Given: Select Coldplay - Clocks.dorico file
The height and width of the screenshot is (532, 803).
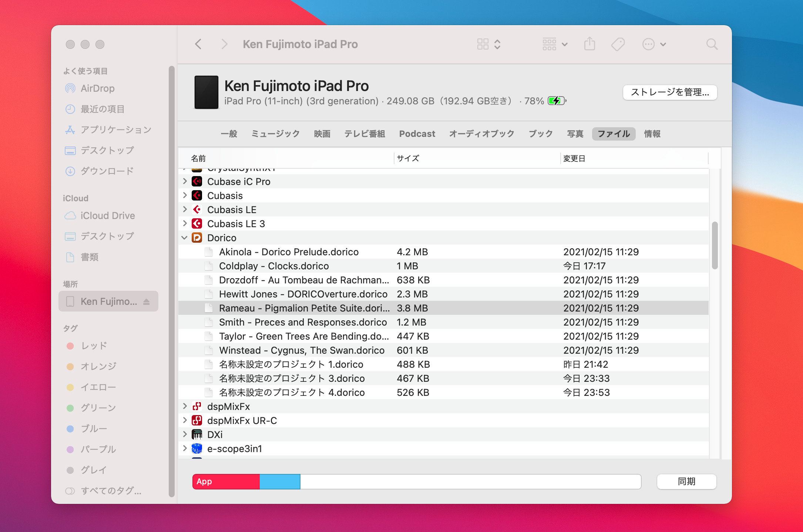Looking at the screenshot, I should 443,266.
